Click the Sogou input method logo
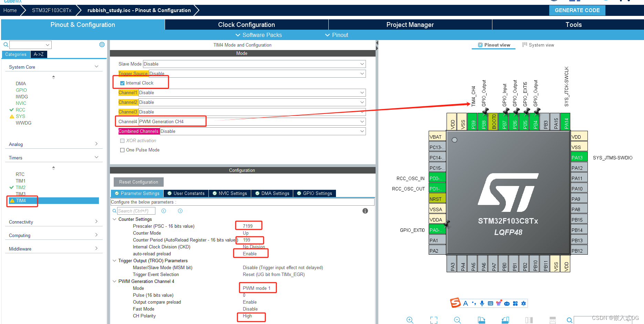 tap(455, 303)
